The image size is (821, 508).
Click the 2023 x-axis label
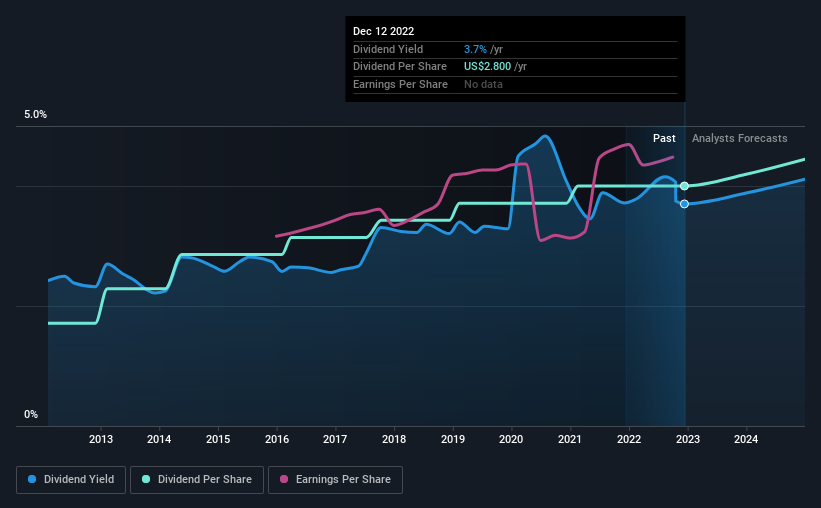pyautogui.click(x=687, y=439)
